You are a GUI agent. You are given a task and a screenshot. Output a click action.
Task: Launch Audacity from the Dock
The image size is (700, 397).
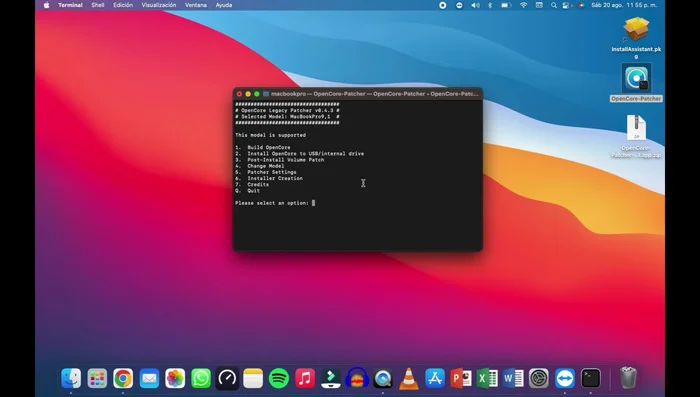[357, 378]
